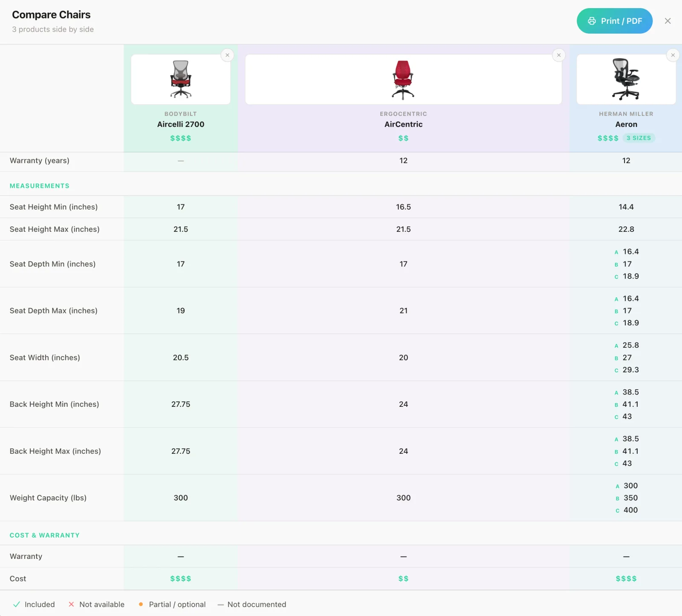Remove Aircelli 2700 from comparison

[x=227, y=55]
